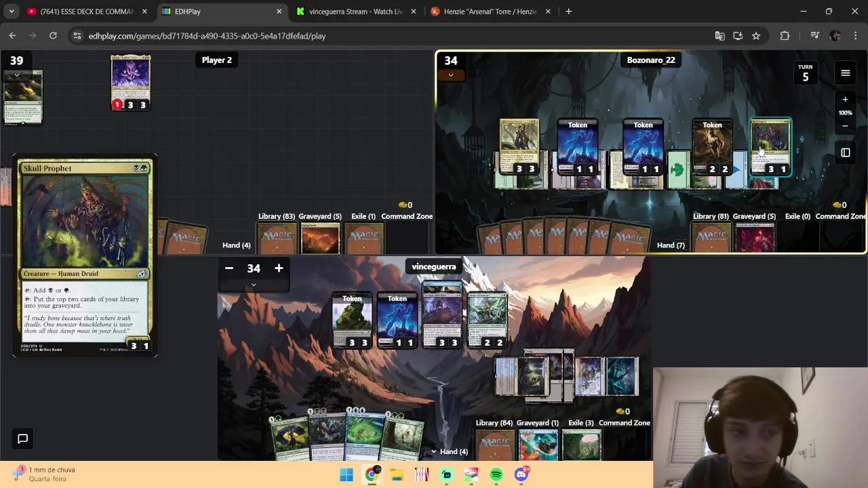Image resolution: width=868 pixels, height=488 pixels.
Task: Expand counters below vinceguerra's life
Action: (254, 285)
